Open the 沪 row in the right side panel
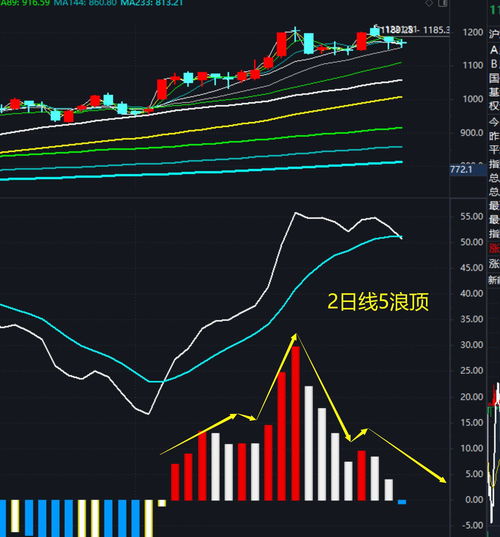The width and height of the screenshot is (500, 537). [494, 33]
